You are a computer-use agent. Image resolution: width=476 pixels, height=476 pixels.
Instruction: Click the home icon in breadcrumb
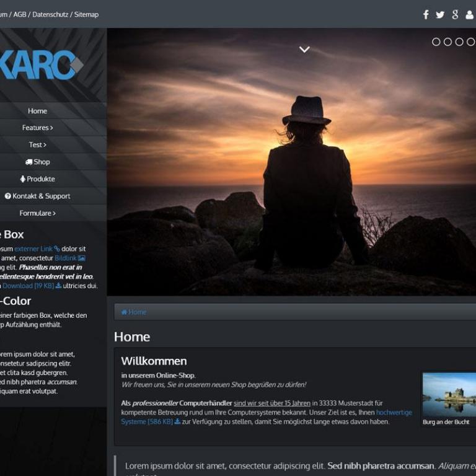(124, 312)
